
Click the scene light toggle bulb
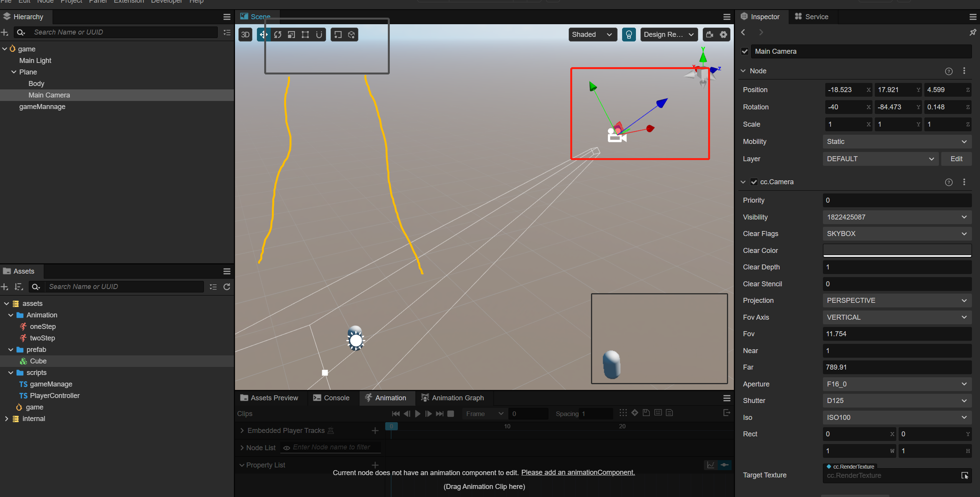click(x=629, y=35)
